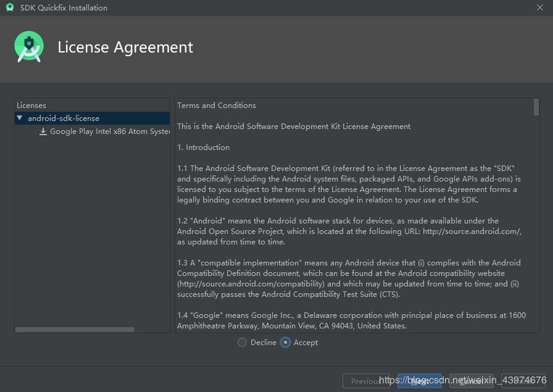Screen dimensions: 553x392
Task: Select the Google Play Intel x86 Atom System item
Action: pyautogui.click(x=105, y=131)
